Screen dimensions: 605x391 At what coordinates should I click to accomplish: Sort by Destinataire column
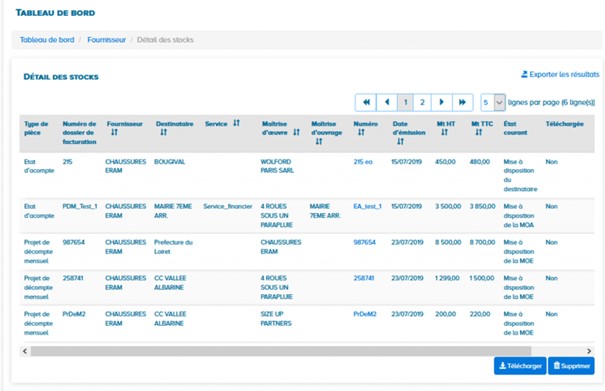pyautogui.click(x=164, y=132)
